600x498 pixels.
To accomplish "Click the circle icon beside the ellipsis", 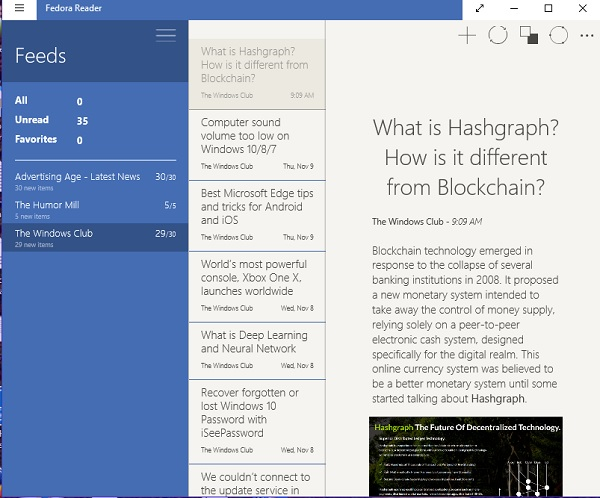I will point(558,36).
